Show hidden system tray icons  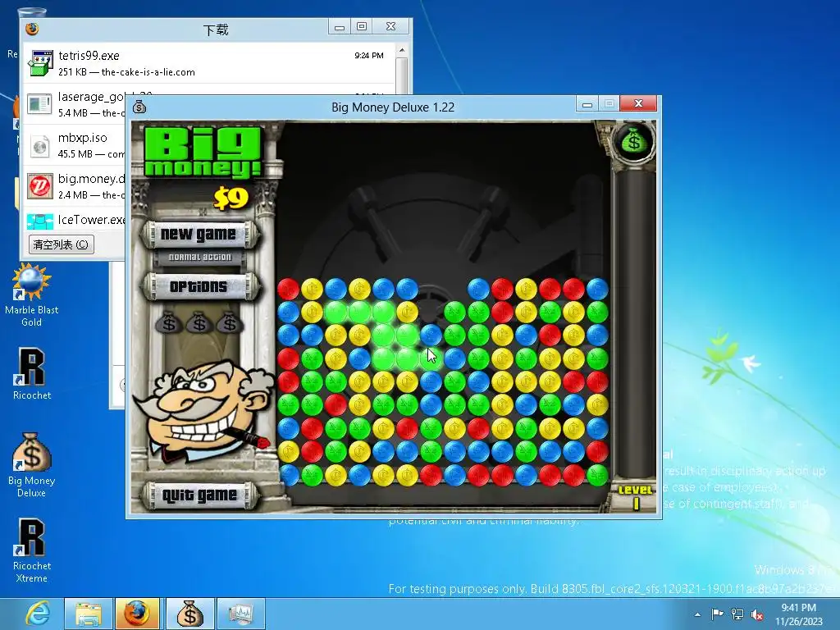point(697,614)
